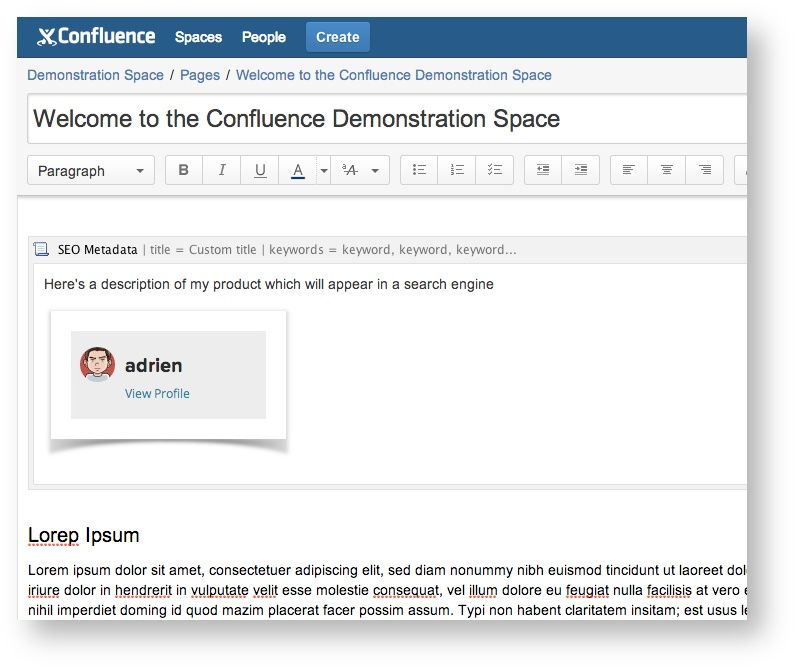Toggle underline formatting
The image size is (795, 668).
[x=260, y=170]
